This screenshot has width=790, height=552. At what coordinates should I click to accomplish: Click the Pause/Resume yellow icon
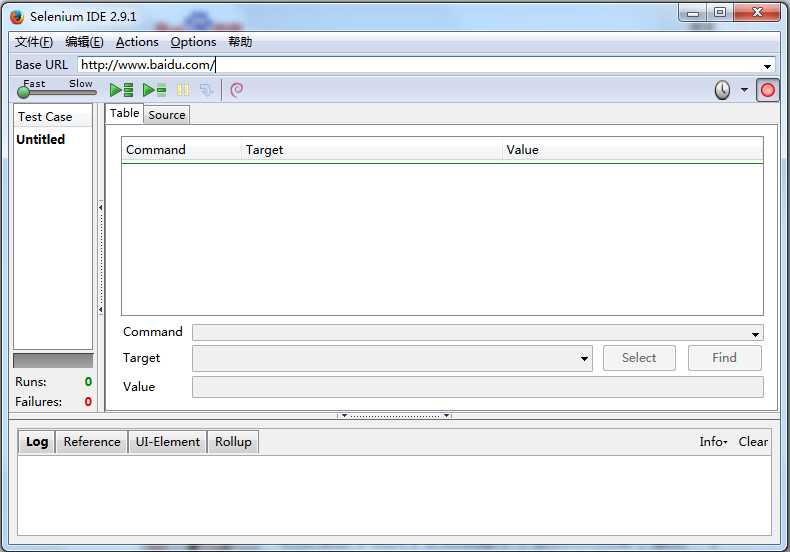pos(183,90)
